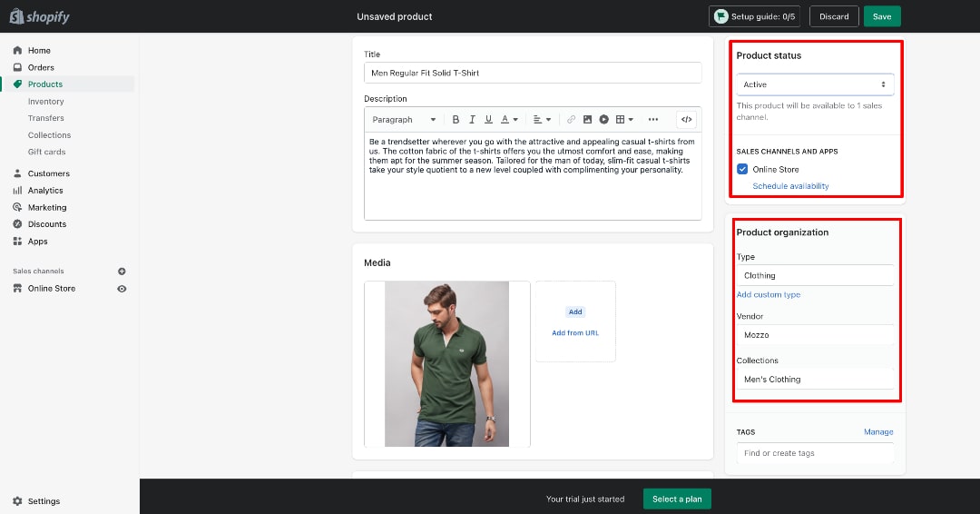Open Schedule availability link
Image resolution: width=980 pixels, height=514 pixels.
coord(790,186)
